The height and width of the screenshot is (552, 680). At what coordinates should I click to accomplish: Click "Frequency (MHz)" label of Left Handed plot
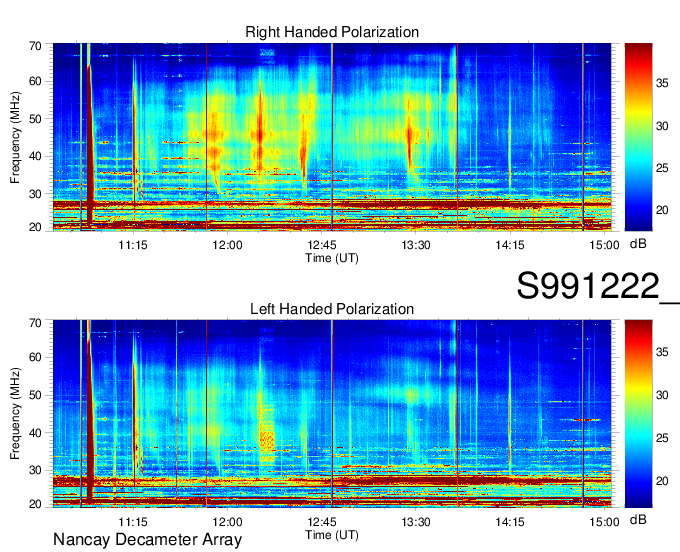15,414
